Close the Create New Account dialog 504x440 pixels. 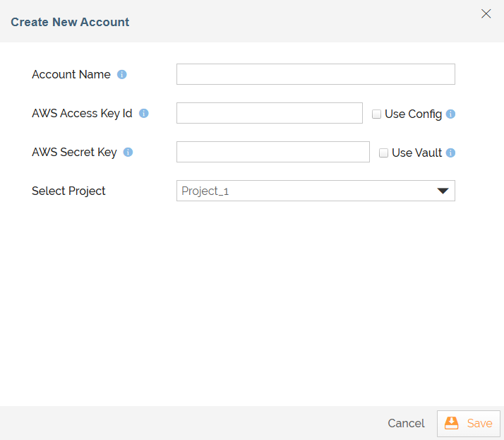(486, 14)
